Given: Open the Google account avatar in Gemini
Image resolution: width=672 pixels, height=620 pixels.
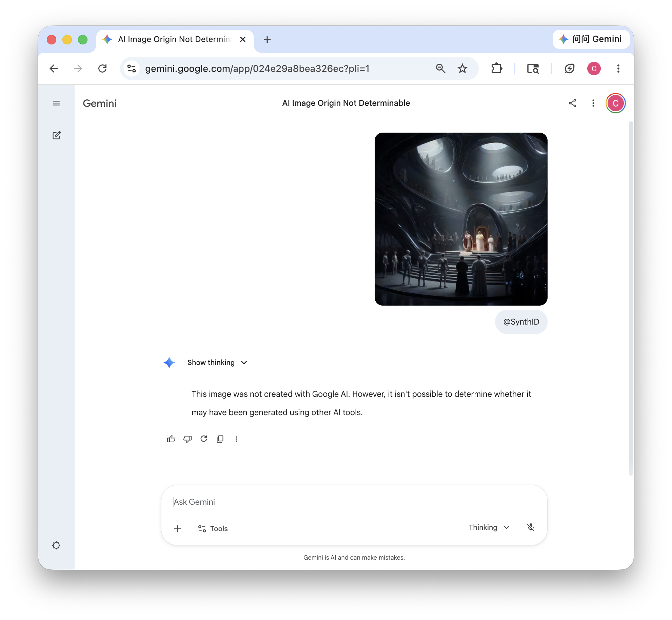Looking at the screenshot, I should [x=616, y=103].
